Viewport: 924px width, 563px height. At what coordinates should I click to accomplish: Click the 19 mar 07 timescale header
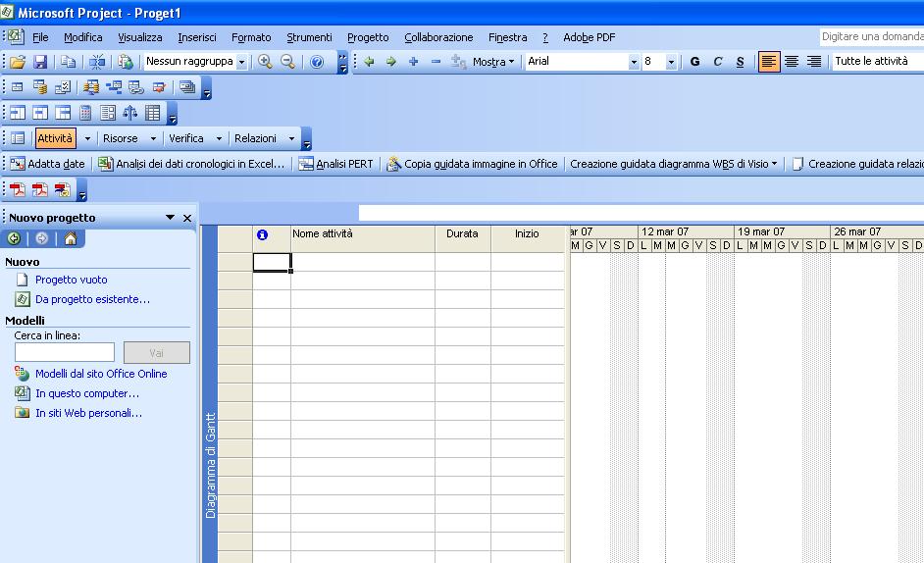click(x=782, y=231)
